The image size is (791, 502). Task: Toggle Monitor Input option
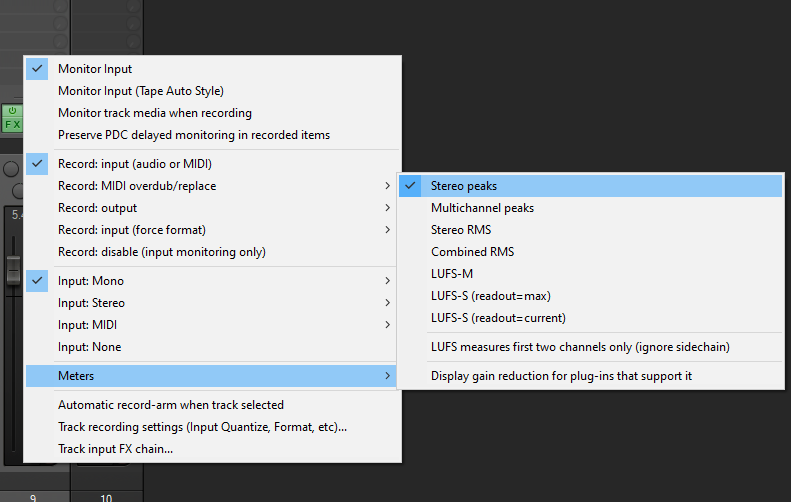click(95, 69)
